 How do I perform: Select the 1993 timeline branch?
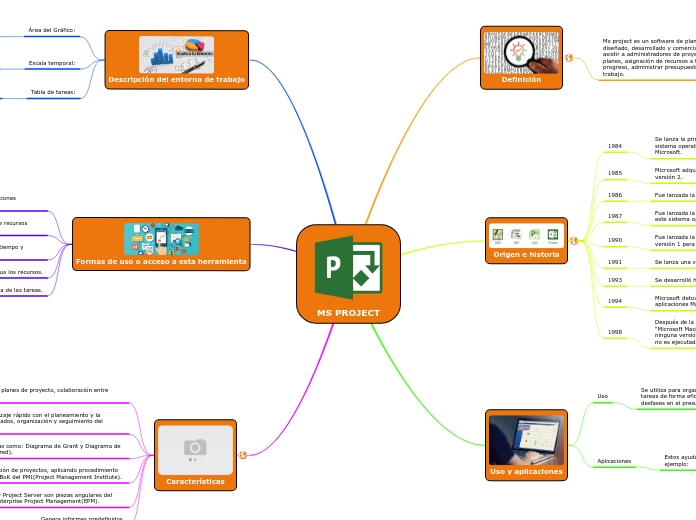[x=615, y=280]
